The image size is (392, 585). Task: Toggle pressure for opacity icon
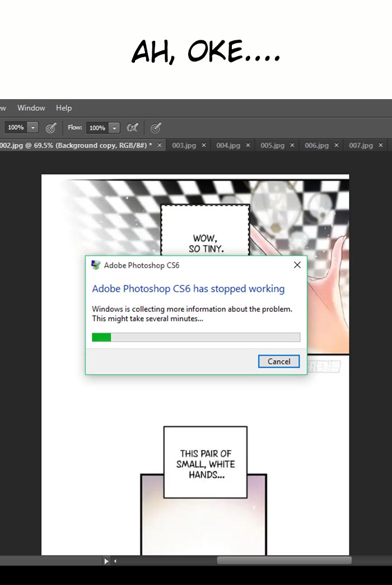point(51,128)
